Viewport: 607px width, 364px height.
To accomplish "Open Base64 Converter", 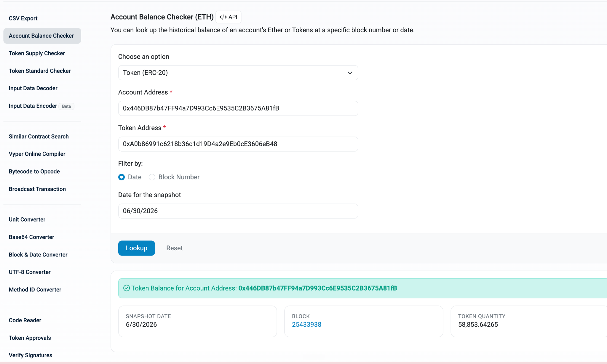I will pyautogui.click(x=31, y=237).
